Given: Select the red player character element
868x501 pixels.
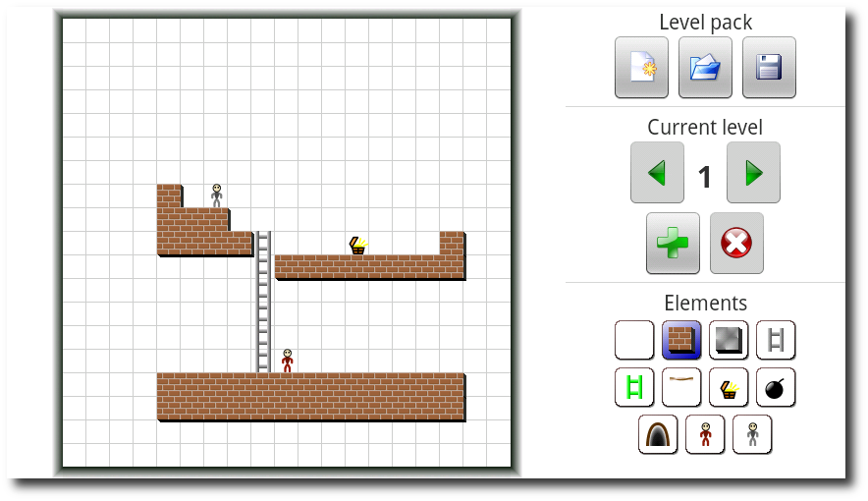Looking at the screenshot, I should [x=705, y=434].
